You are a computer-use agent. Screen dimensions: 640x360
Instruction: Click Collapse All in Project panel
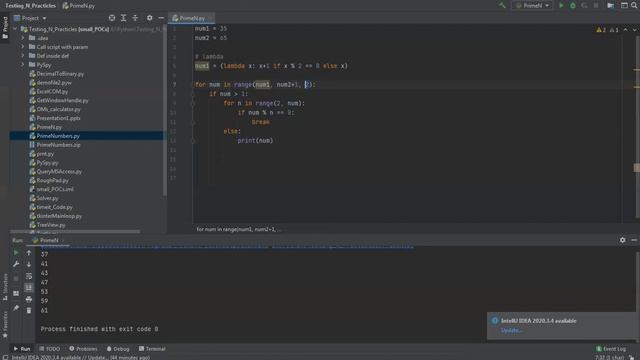(x=135, y=18)
